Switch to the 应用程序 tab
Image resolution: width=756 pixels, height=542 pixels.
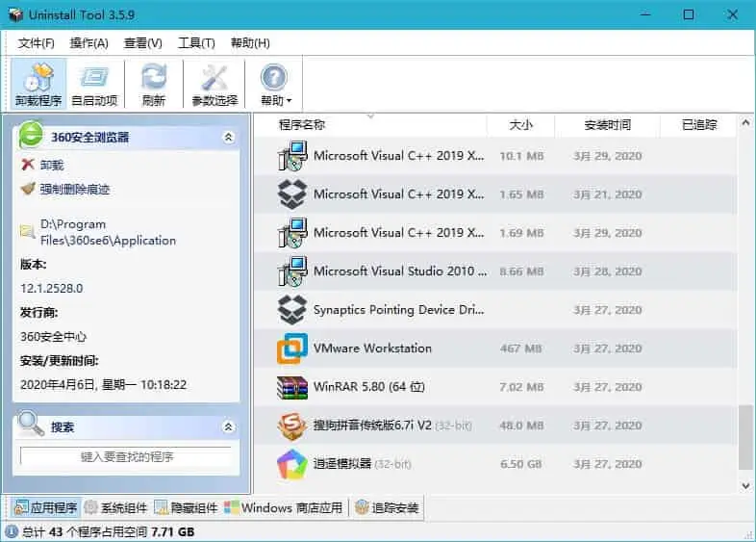click(x=46, y=507)
